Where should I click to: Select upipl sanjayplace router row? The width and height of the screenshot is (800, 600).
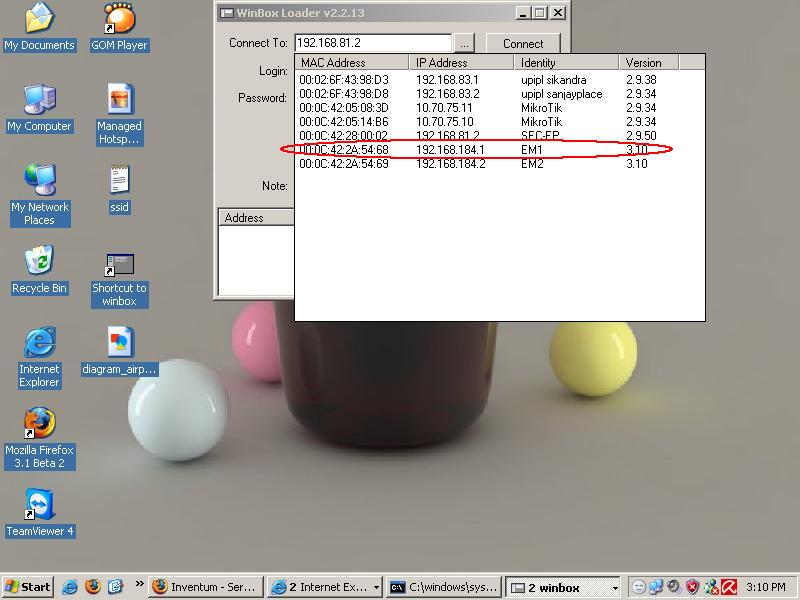pos(500,94)
